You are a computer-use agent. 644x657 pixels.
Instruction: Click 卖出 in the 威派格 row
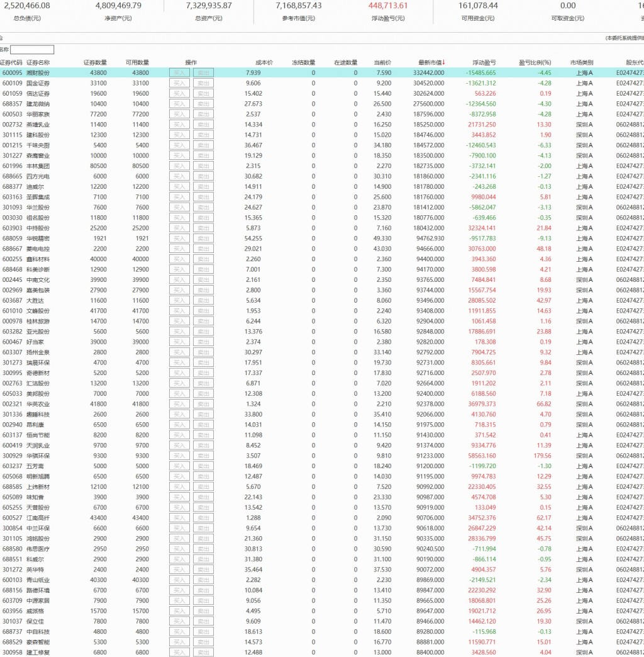204,611
